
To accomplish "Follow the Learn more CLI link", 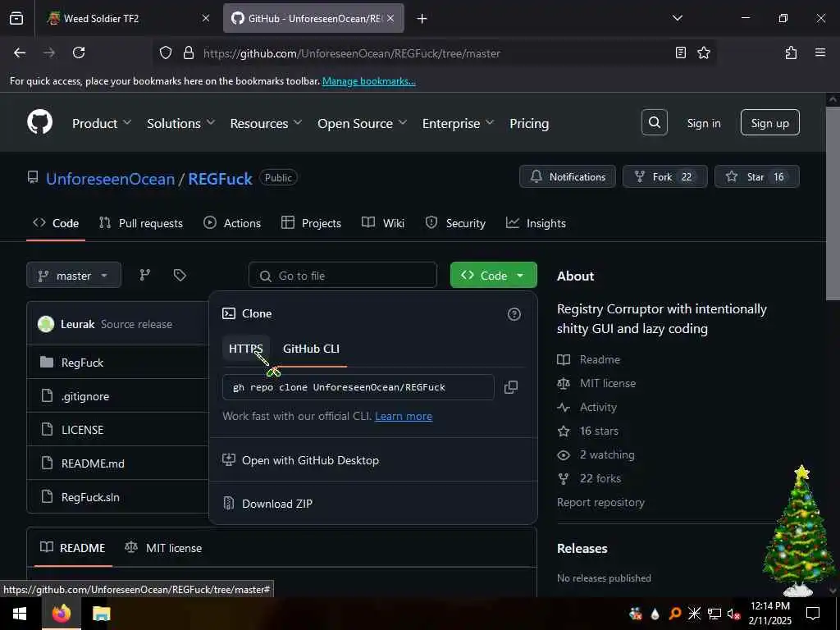I will point(404,416).
